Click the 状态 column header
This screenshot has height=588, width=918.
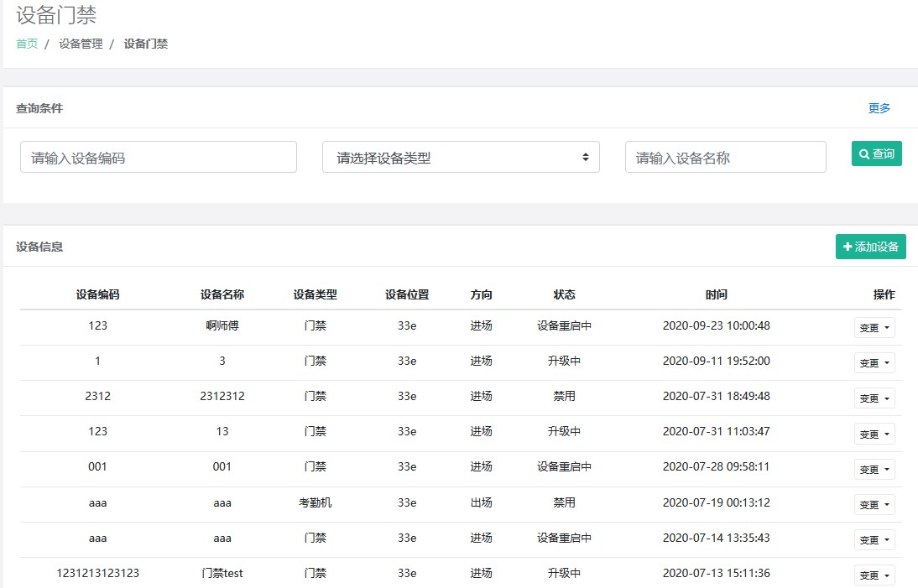[x=564, y=294]
